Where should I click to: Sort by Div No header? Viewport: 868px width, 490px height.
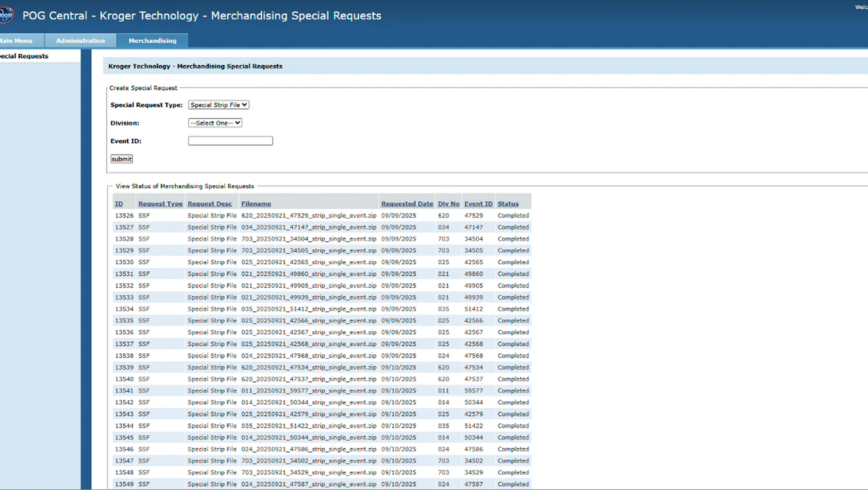[x=448, y=204]
